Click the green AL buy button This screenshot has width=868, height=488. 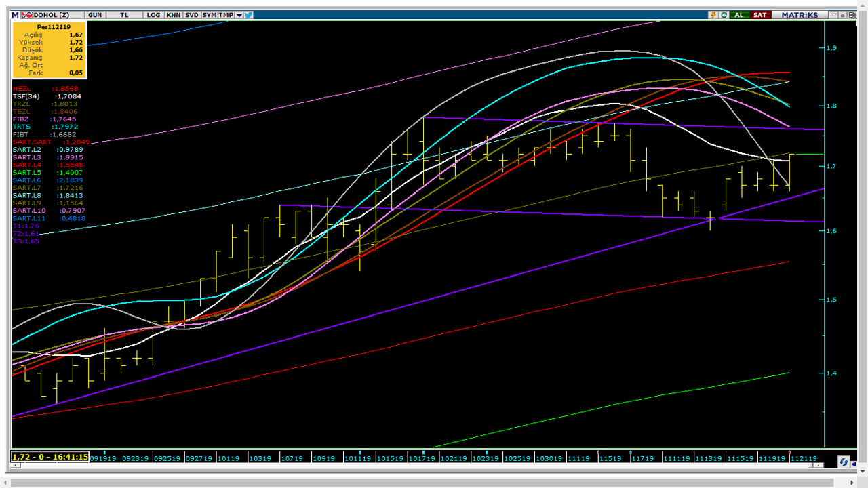[x=739, y=15]
